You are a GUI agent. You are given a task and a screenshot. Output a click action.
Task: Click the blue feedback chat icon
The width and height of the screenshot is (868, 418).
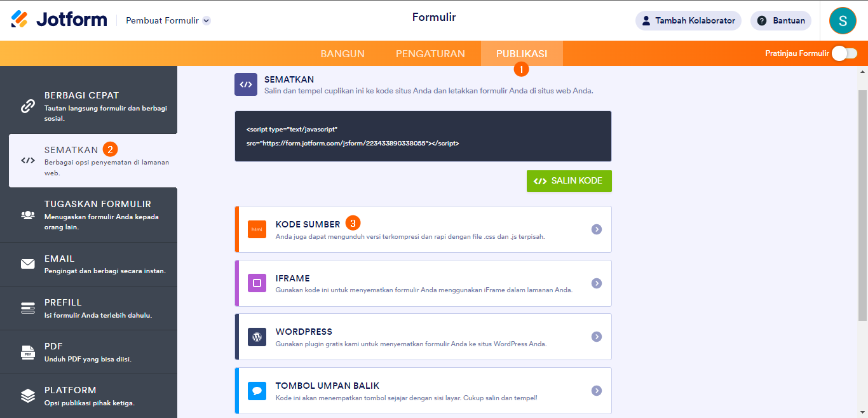[257, 391]
